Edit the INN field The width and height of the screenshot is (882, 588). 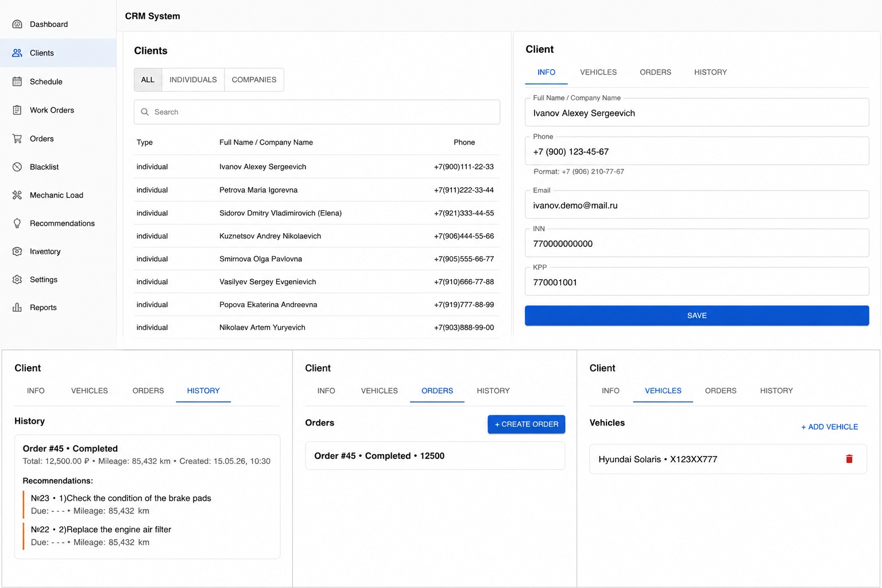[x=697, y=243]
